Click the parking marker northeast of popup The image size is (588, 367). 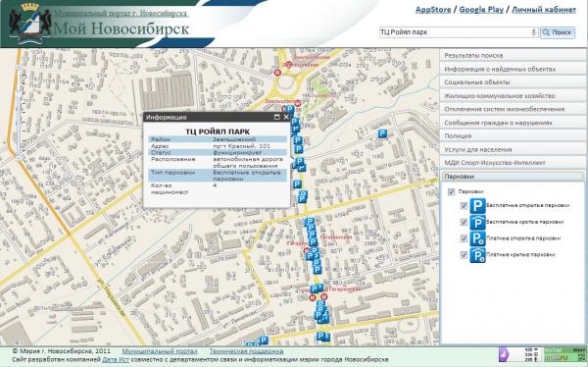click(382, 133)
